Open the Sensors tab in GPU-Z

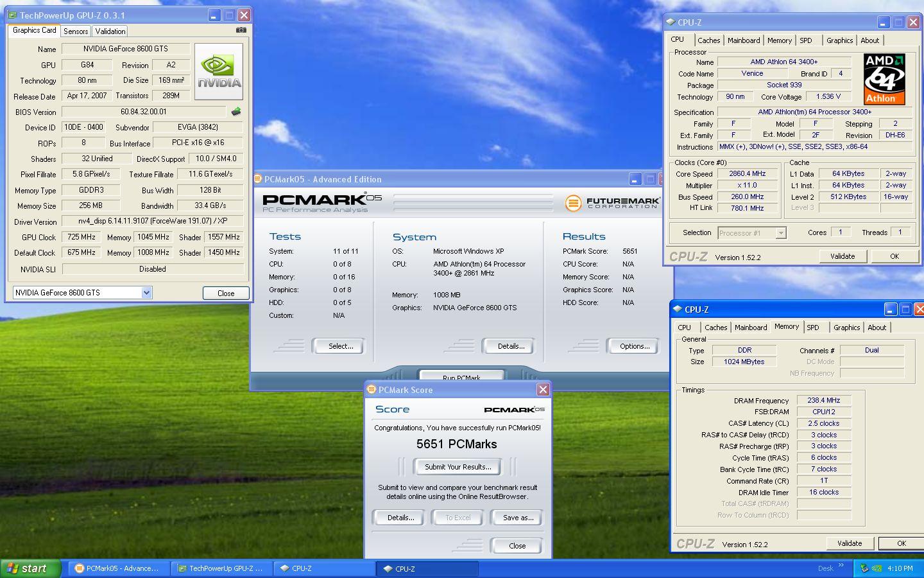pos(76,31)
